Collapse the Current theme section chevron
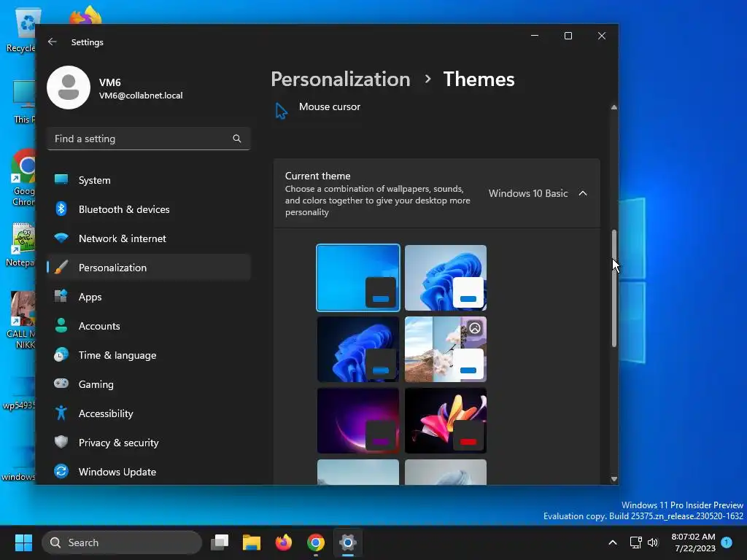This screenshot has height=560, width=747. click(x=583, y=193)
